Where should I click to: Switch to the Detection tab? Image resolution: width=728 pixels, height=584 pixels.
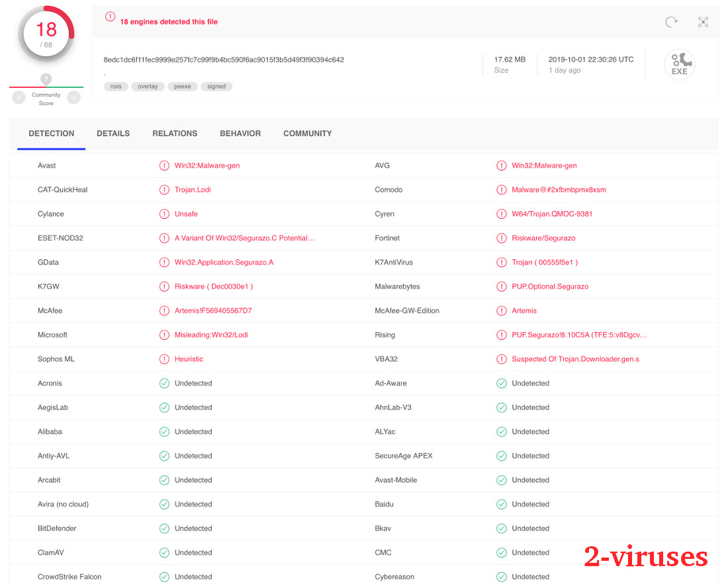coord(52,134)
